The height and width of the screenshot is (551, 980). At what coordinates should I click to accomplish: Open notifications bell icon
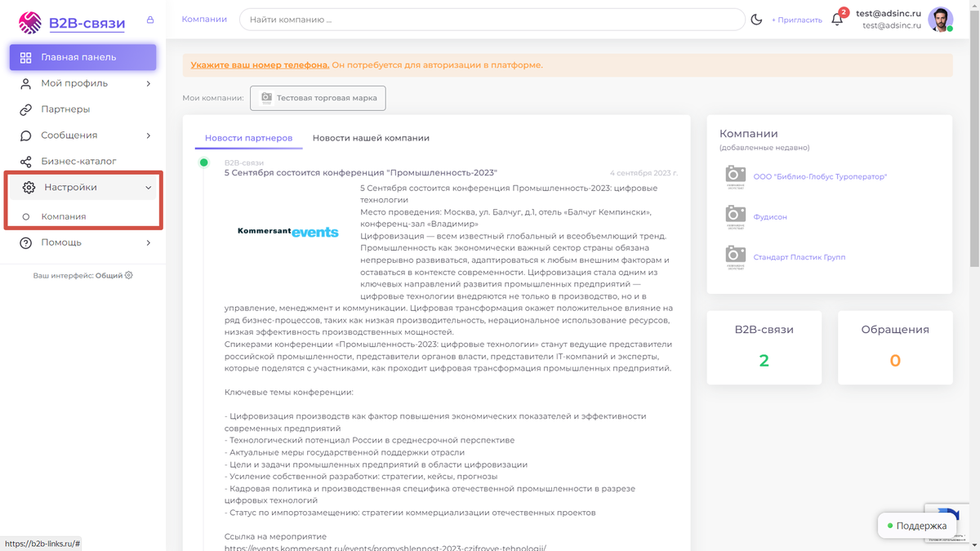pyautogui.click(x=837, y=20)
